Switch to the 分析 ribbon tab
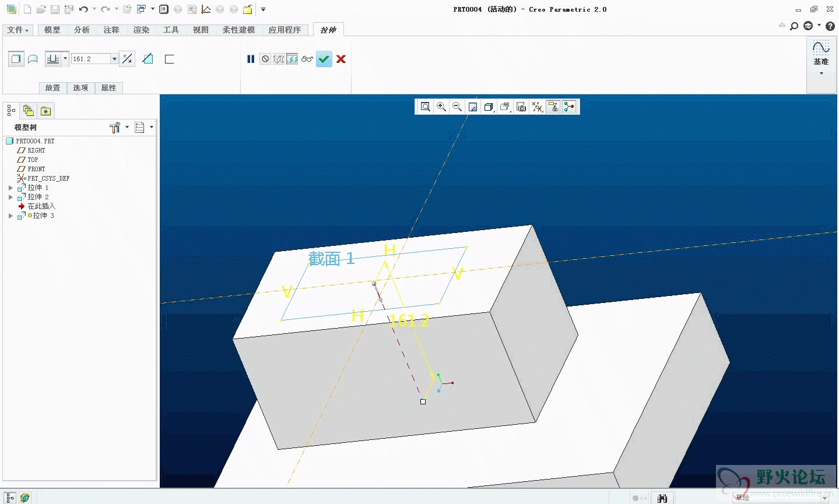The height and width of the screenshot is (504, 839). pyautogui.click(x=82, y=30)
